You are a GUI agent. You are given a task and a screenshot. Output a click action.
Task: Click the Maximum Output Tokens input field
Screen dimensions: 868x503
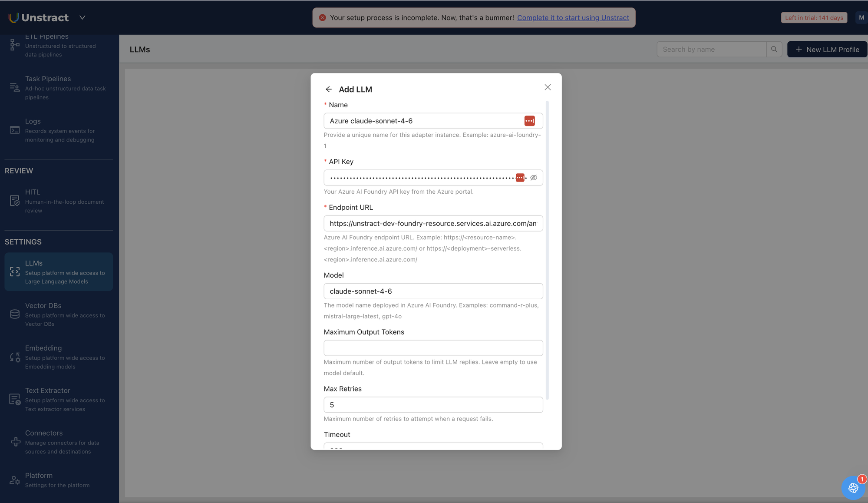point(433,347)
